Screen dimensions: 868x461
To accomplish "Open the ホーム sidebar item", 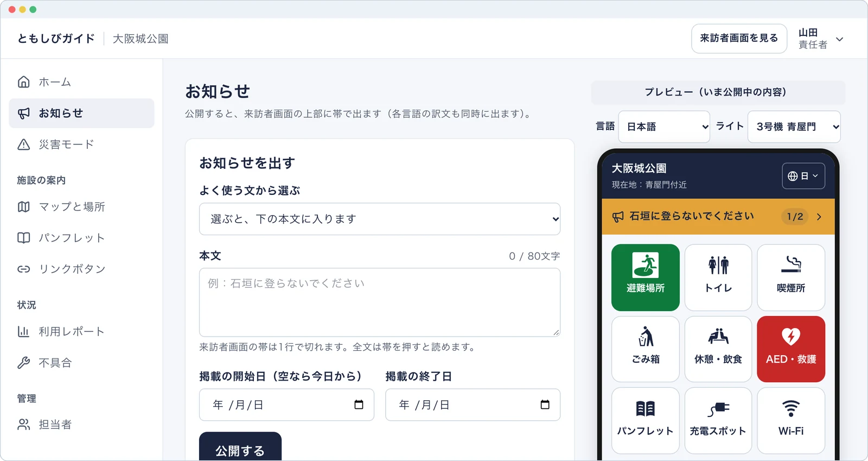I will 81,82.
